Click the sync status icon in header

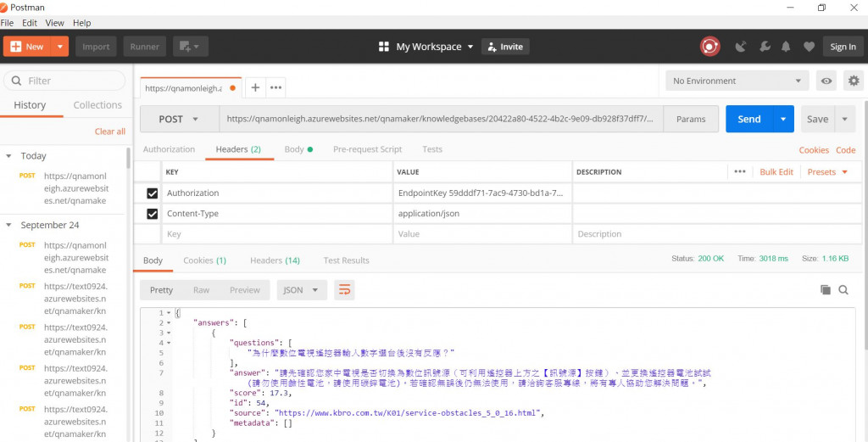[709, 47]
